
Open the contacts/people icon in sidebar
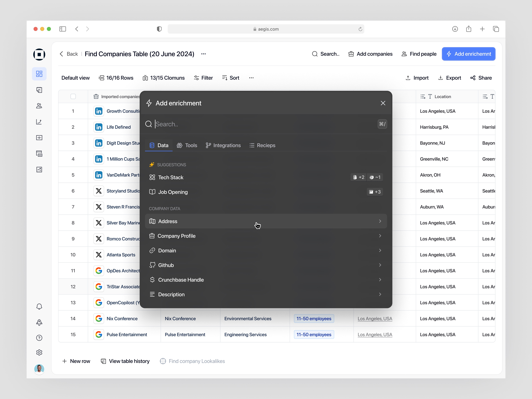pos(39,106)
